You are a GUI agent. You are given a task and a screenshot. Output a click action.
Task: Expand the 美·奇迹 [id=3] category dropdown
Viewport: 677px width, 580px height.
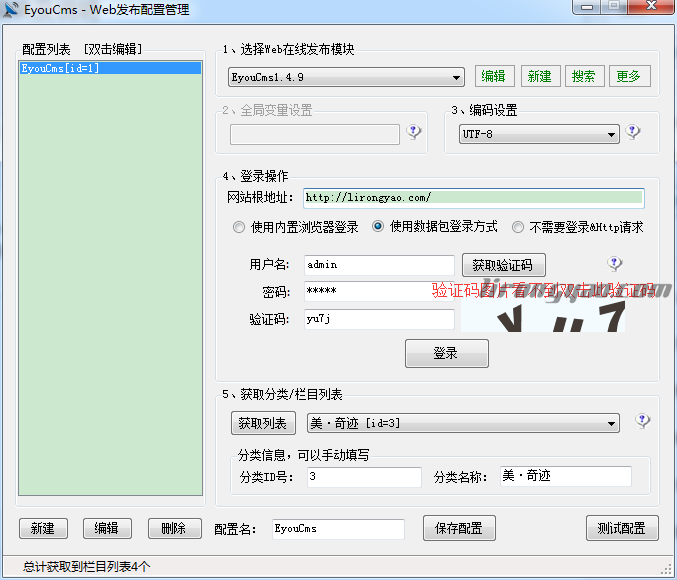(x=463, y=423)
